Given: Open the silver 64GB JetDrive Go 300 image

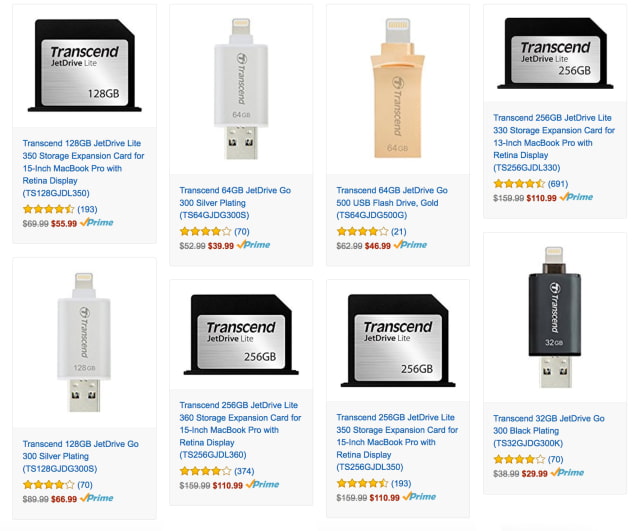Looking at the screenshot, I should click(241, 89).
